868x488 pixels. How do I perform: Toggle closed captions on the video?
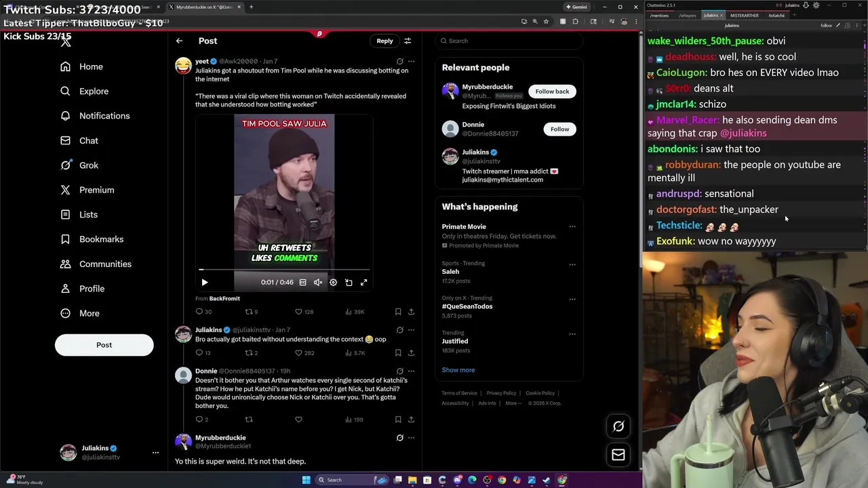(x=302, y=282)
